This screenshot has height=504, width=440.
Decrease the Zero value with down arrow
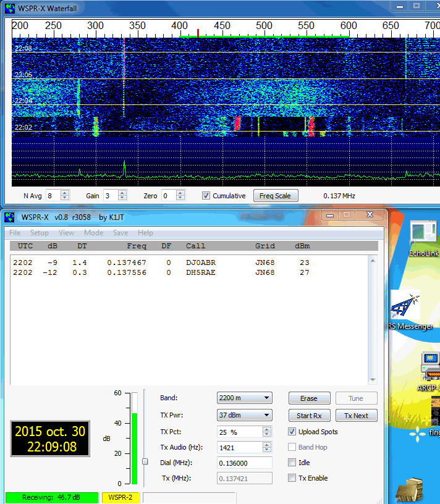point(180,198)
